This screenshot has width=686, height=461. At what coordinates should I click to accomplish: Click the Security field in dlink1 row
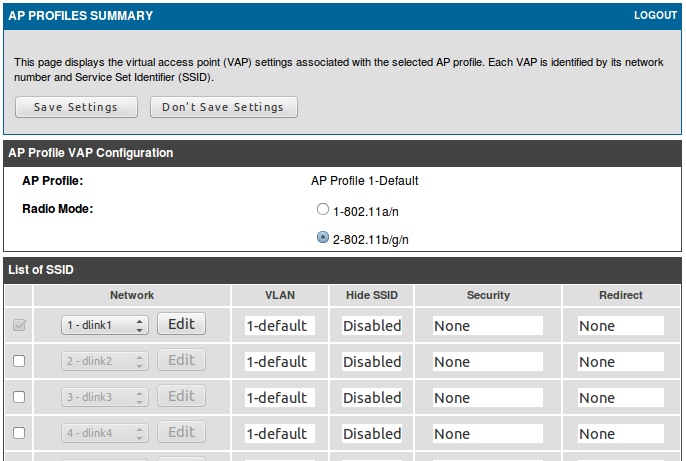(x=487, y=325)
